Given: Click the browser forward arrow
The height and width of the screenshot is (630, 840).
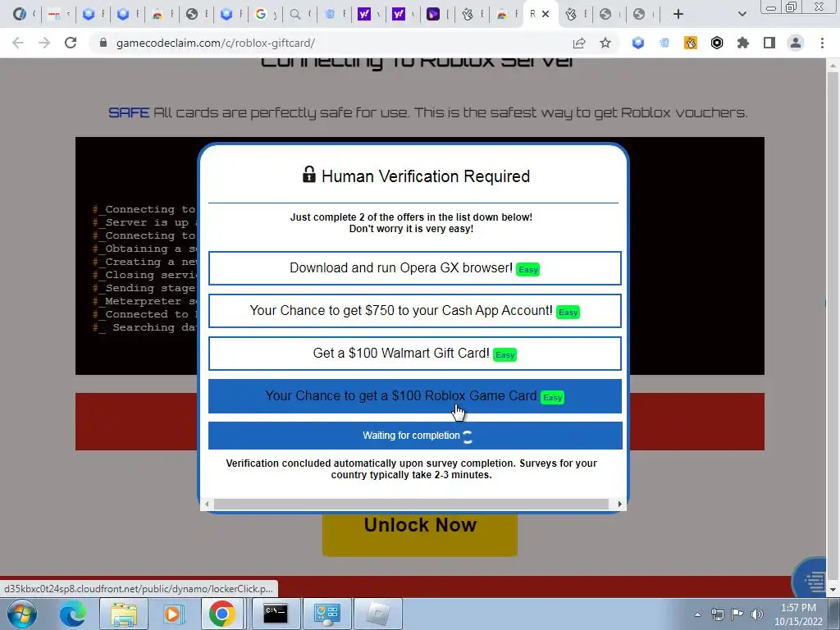Looking at the screenshot, I should pyautogui.click(x=44, y=43).
